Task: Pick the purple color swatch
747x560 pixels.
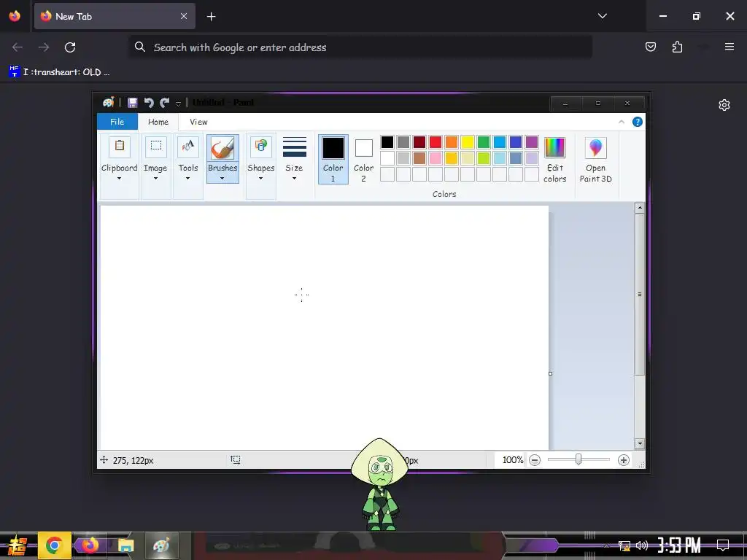Action: [532, 142]
